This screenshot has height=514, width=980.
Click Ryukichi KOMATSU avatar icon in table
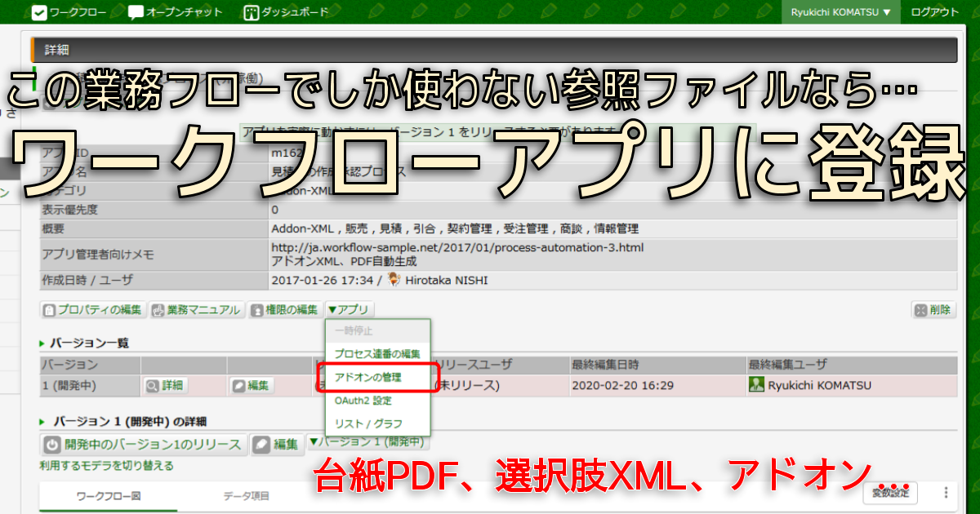pyautogui.click(x=757, y=385)
